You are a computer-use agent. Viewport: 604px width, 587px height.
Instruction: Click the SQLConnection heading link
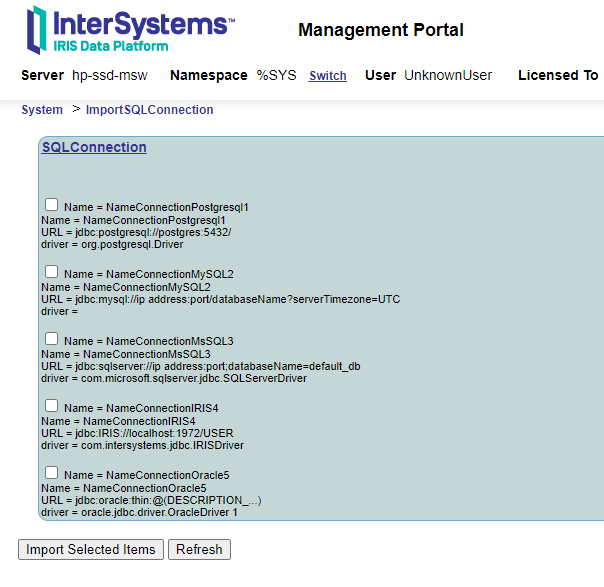click(x=94, y=147)
